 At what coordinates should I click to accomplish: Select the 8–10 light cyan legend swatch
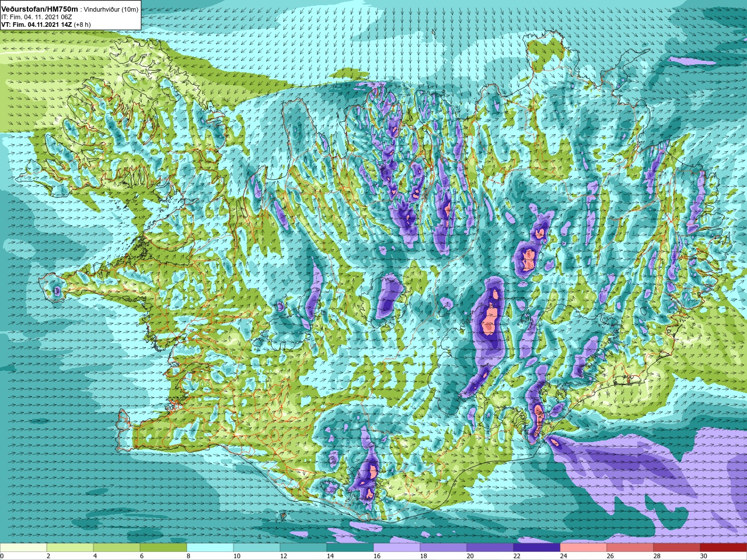210,548
